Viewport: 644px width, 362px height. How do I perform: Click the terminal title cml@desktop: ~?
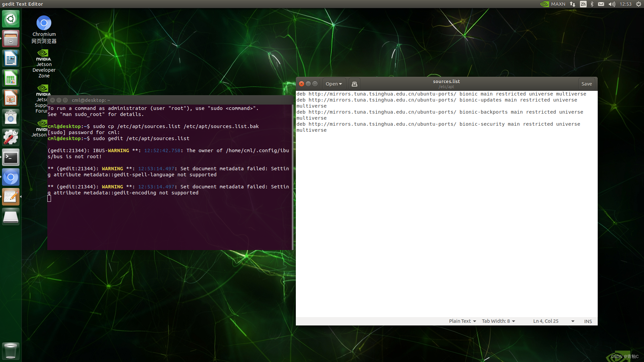[x=91, y=100]
